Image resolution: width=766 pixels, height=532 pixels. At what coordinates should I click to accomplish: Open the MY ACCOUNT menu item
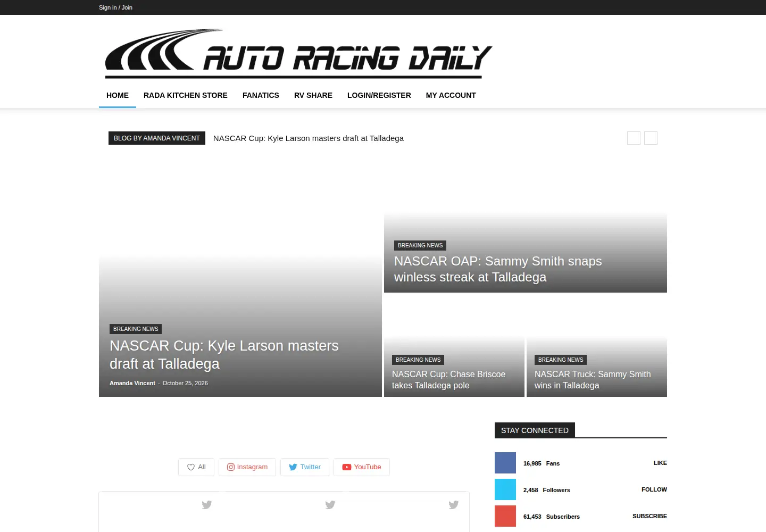tap(451, 95)
